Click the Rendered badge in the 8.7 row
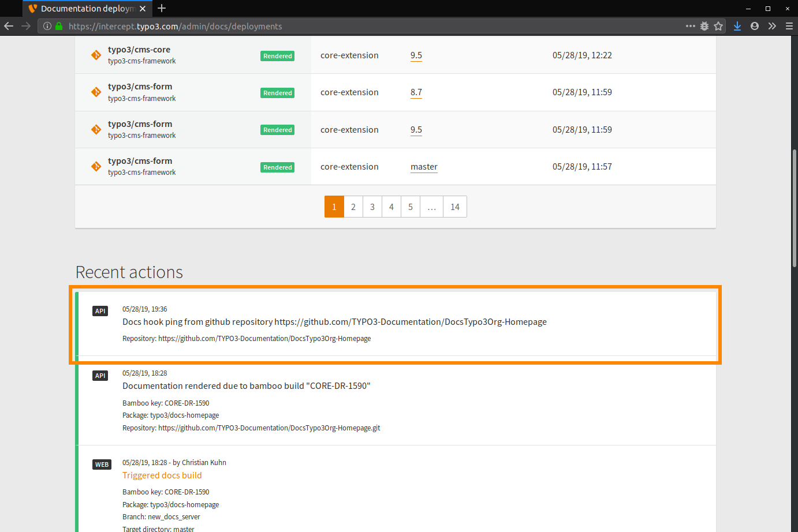This screenshot has width=798, height=532. click(x=278, y=93)
